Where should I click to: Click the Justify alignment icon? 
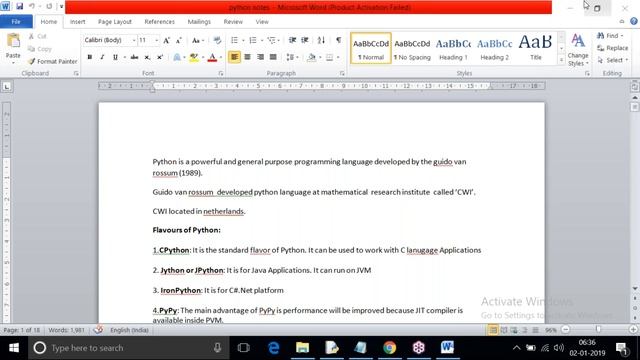pos(273,57)
